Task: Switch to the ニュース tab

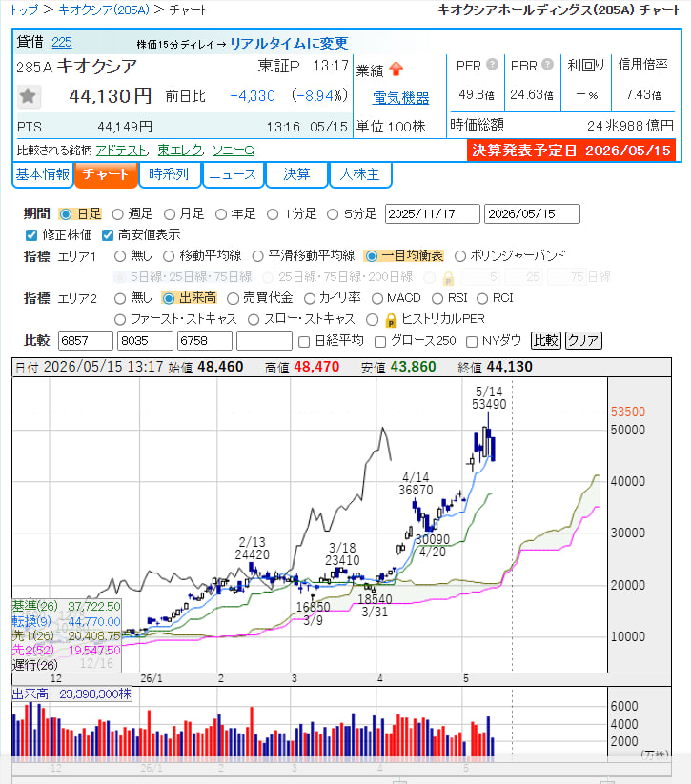Action: pyautogui.click(x=233, y=174)
